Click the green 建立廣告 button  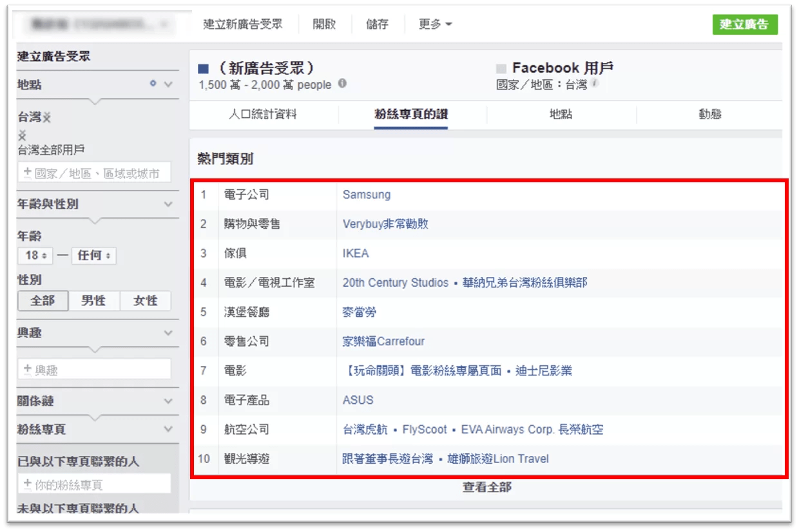click(x=745, y=24)
